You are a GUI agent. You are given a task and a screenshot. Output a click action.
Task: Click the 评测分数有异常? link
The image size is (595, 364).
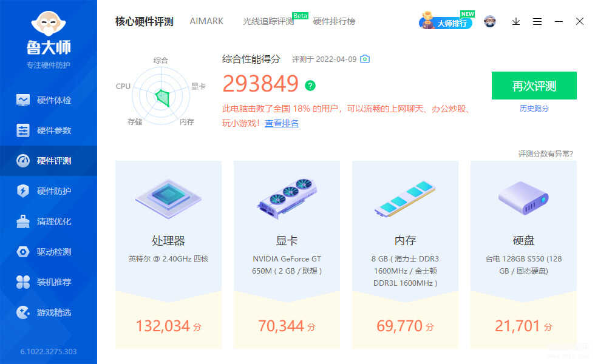pos(546,154)
